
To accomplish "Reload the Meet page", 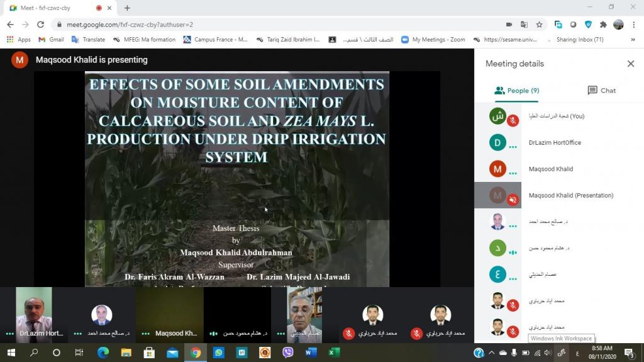I will (x=41, y=25).
